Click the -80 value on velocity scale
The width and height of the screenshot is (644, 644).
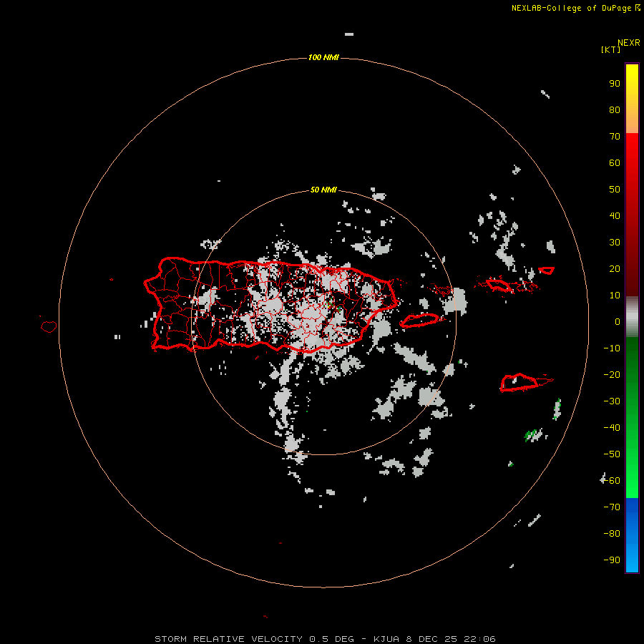click(612, 534)
